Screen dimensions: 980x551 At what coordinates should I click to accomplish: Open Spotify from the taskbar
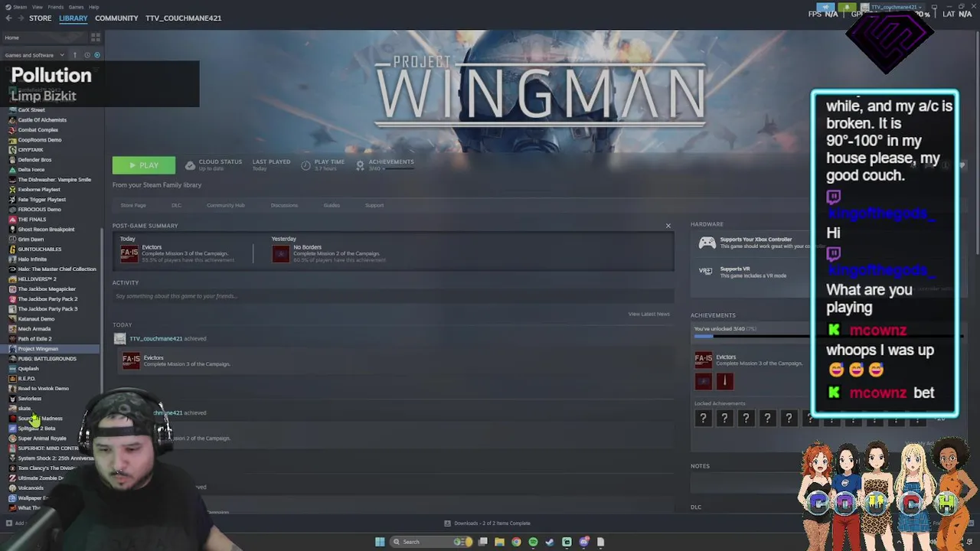[x=533, y=542]
